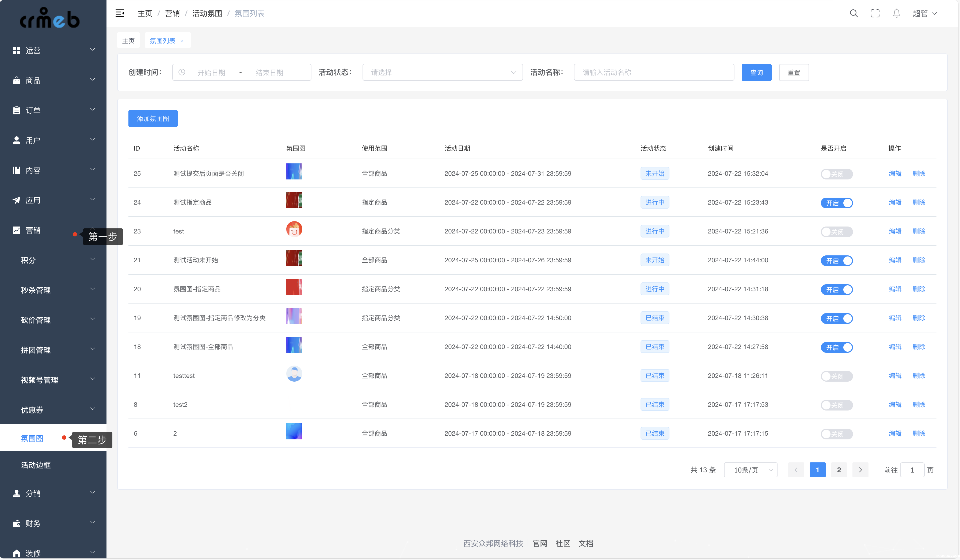Toggle fullscreen mode icon

pos(875,13)
